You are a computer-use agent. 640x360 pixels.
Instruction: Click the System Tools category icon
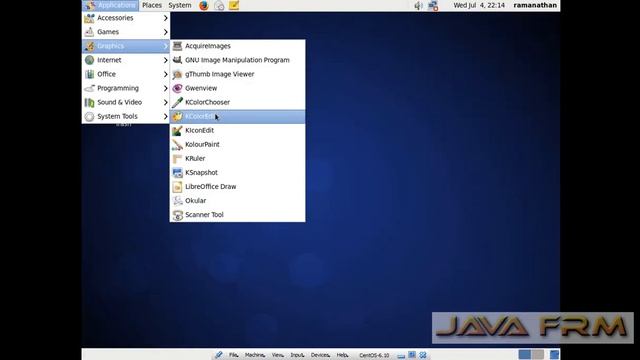pos(89,116)
